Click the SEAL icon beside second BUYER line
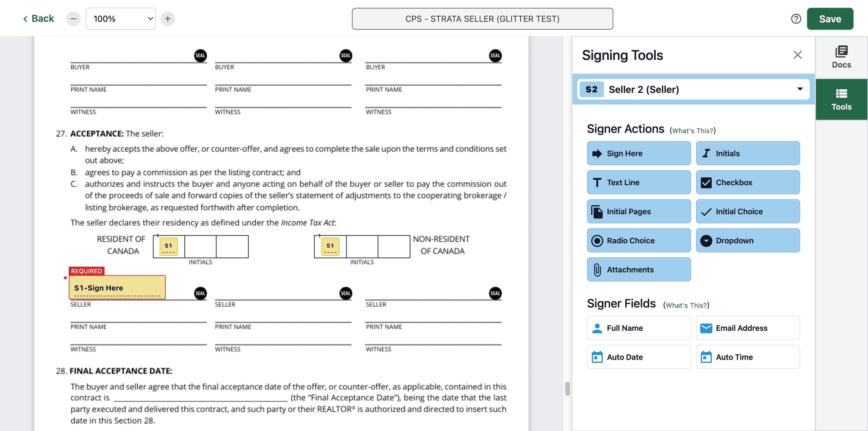The image size is (868, 431). click(x=345, y=56)
